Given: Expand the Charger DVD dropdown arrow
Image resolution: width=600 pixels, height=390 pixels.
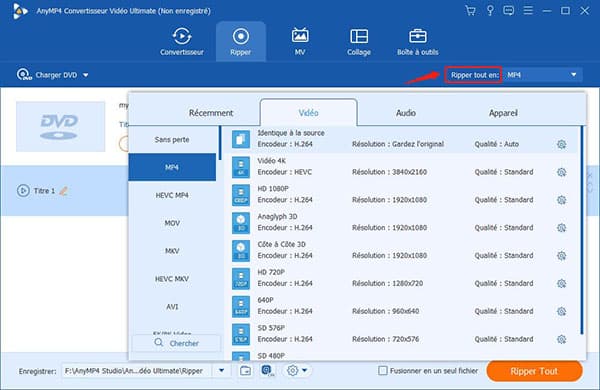Looking at the screenshot, I should click(86, 75).
